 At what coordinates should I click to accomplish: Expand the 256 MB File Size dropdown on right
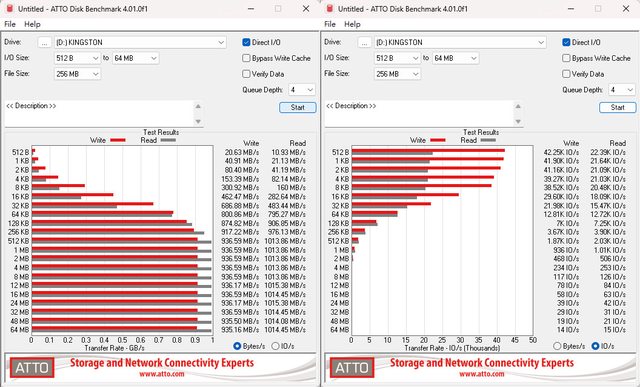pos(397,74)
